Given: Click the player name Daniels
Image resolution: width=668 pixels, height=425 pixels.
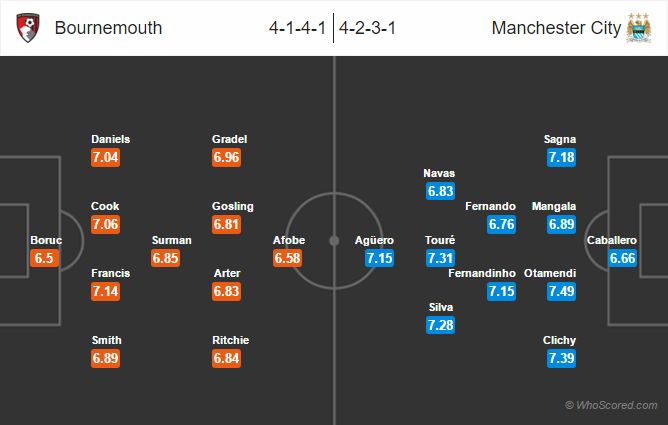Looking at the screenshot, I should tap(110, 139).
